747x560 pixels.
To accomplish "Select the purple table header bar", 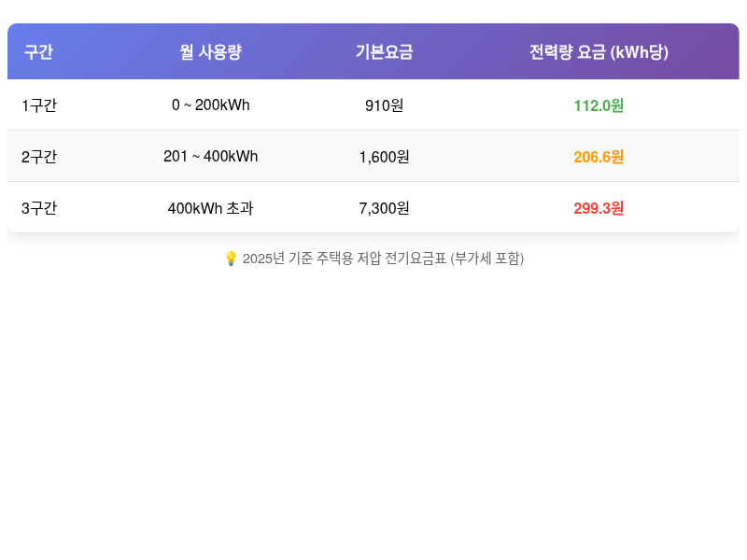I will pos(373,52).
